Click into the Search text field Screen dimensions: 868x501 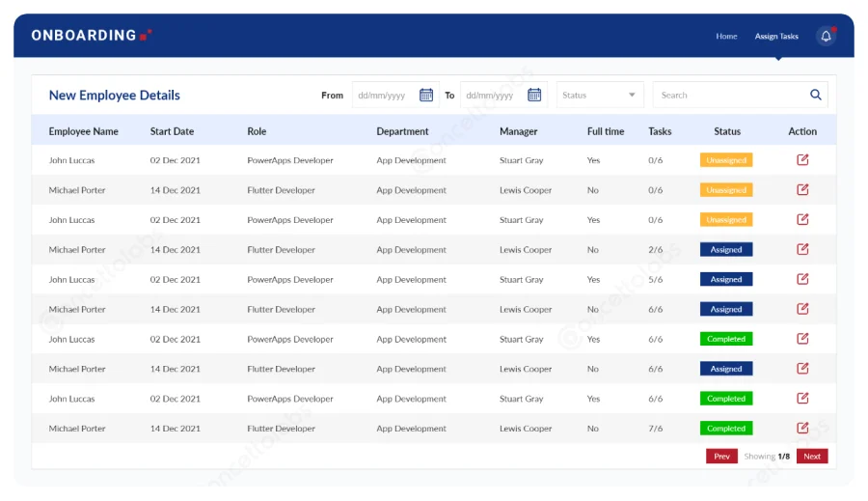point(730,95)
